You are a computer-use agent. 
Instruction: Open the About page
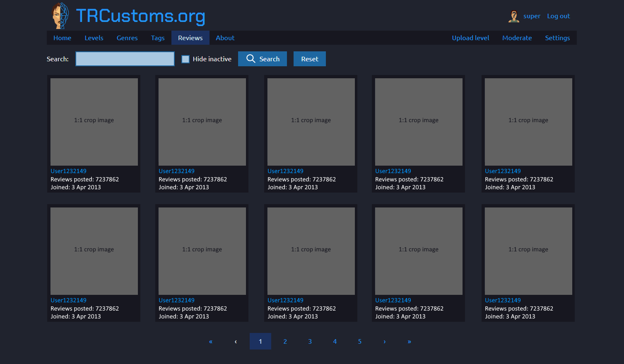225,38
